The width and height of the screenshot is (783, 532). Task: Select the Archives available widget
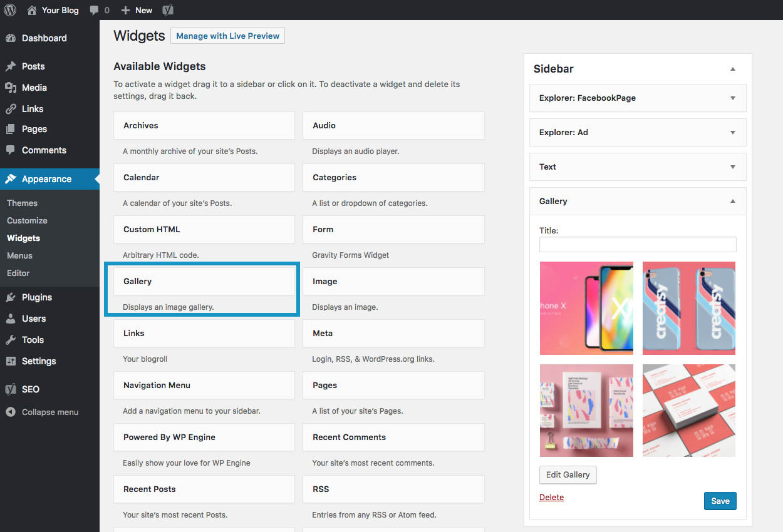(x=204, y=126)
